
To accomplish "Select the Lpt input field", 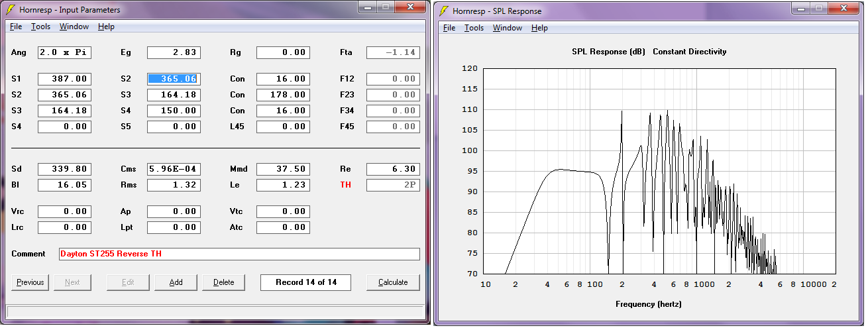I will click(174, 227).
